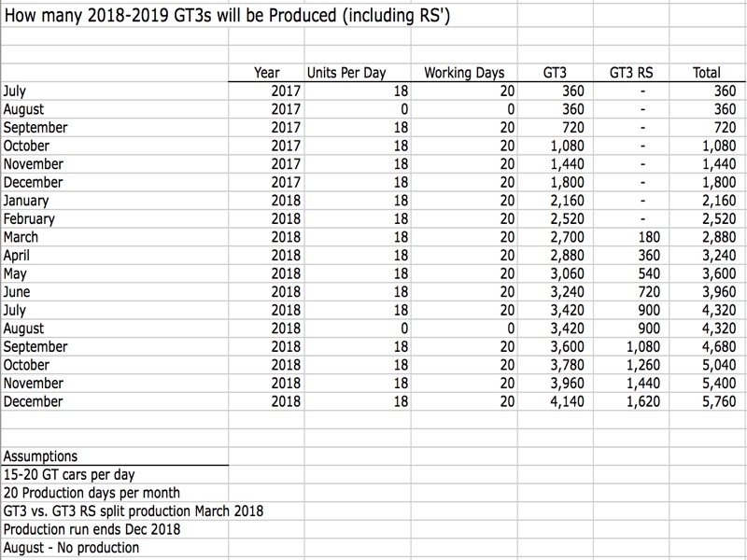Select the Total cell '3,240' in April row
Viewport: 747px width, 560px height.
pos(719,256)
